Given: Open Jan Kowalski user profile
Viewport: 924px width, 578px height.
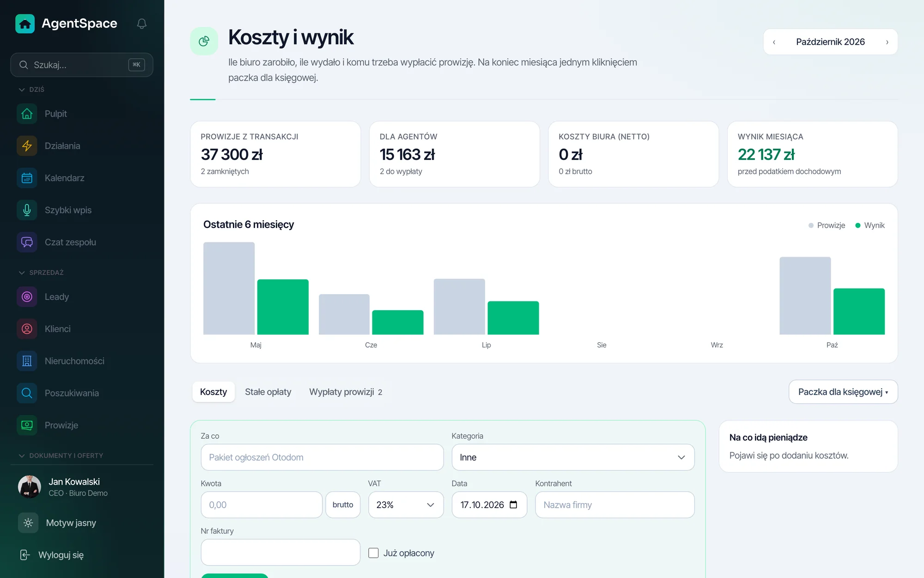Looking at the screenshot, I should [82, 487].
